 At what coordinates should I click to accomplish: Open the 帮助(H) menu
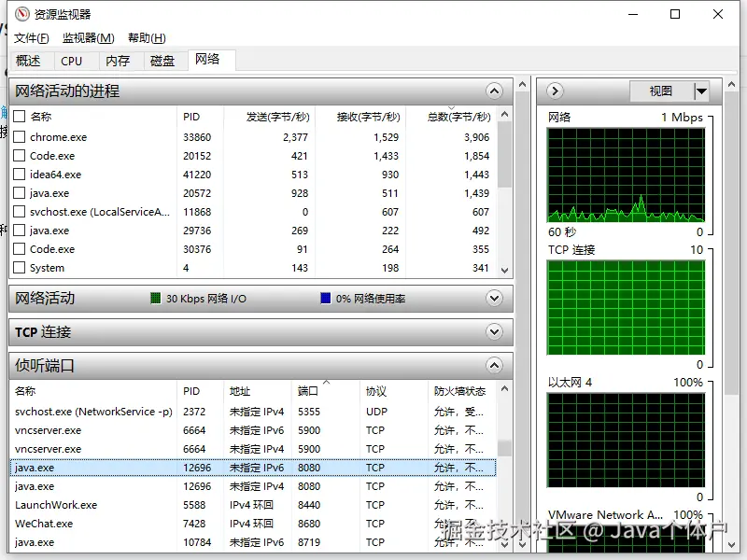[x=147, y=38]
